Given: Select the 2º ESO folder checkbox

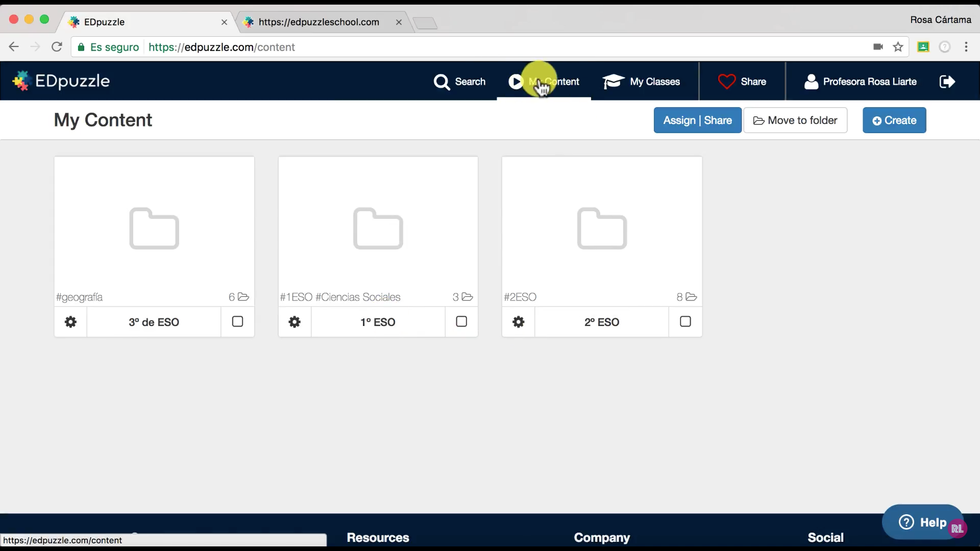Looking at the screenshot, I should click(x=685, y=321).
